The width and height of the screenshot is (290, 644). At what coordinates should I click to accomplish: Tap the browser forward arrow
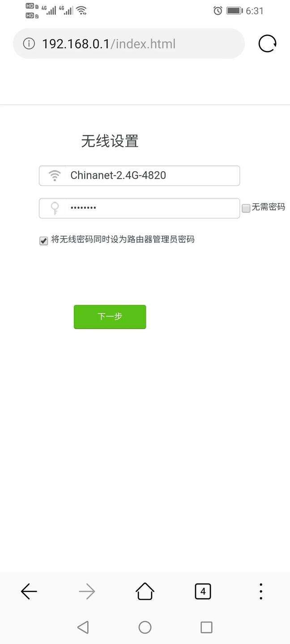tap(87, 592)
